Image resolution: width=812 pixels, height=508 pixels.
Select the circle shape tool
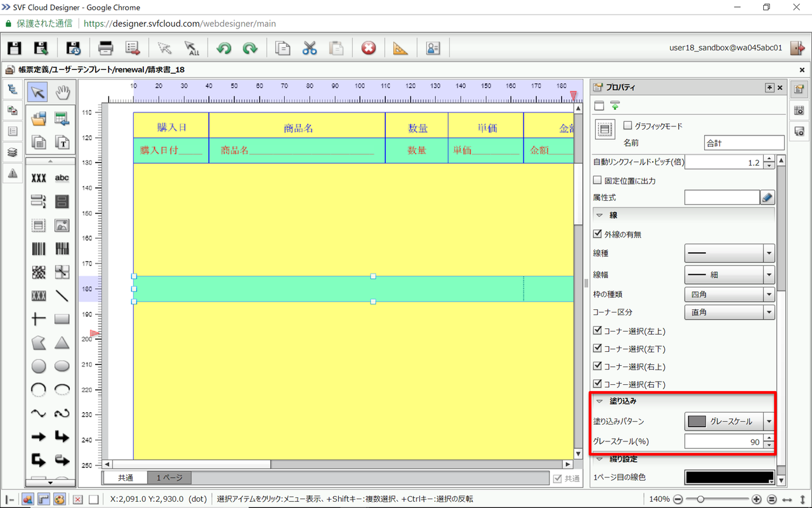point(39,366)
